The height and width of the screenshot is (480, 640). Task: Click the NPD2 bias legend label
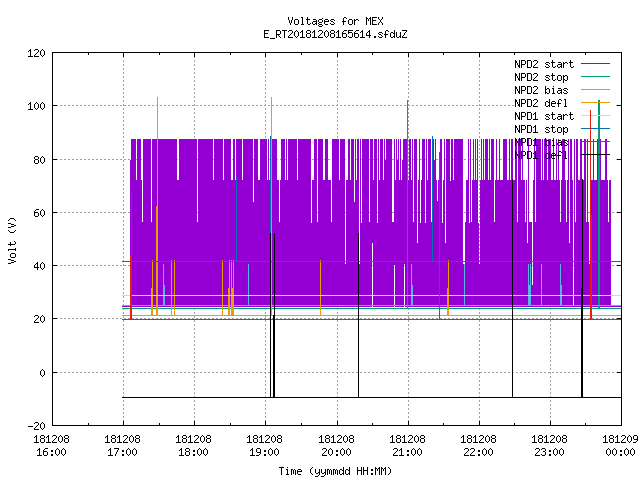coord(541,90)
